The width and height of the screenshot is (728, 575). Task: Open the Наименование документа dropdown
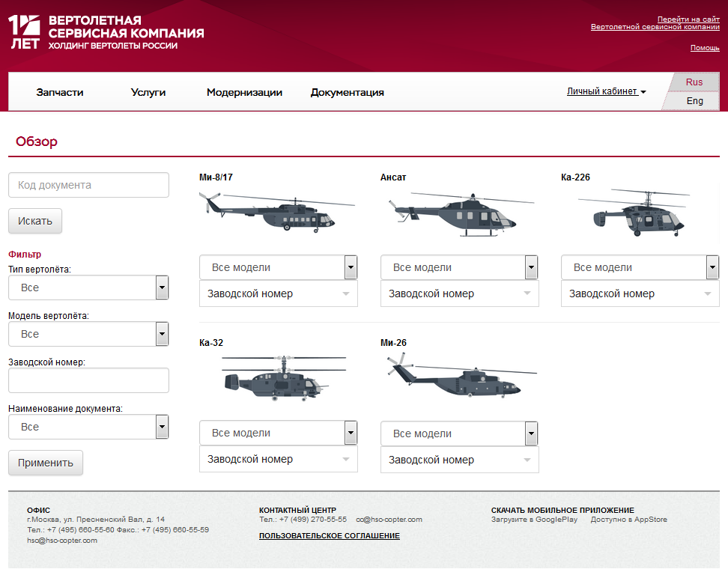tap(88, 427)
